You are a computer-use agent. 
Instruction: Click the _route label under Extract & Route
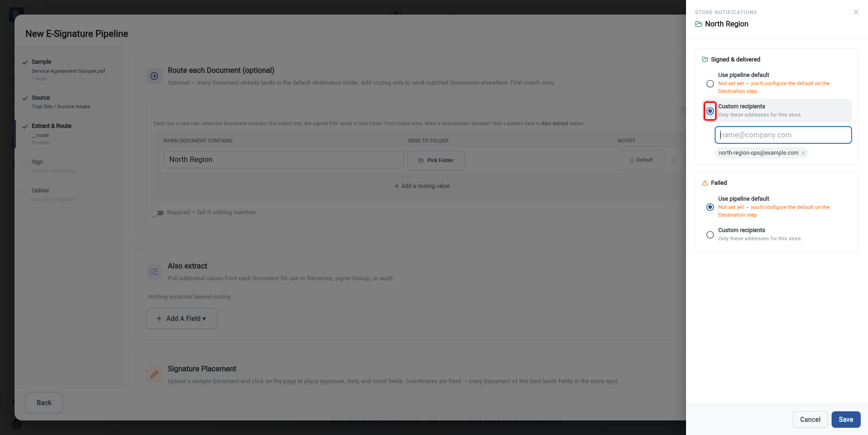pyautogui.click(x=40, y=135)
